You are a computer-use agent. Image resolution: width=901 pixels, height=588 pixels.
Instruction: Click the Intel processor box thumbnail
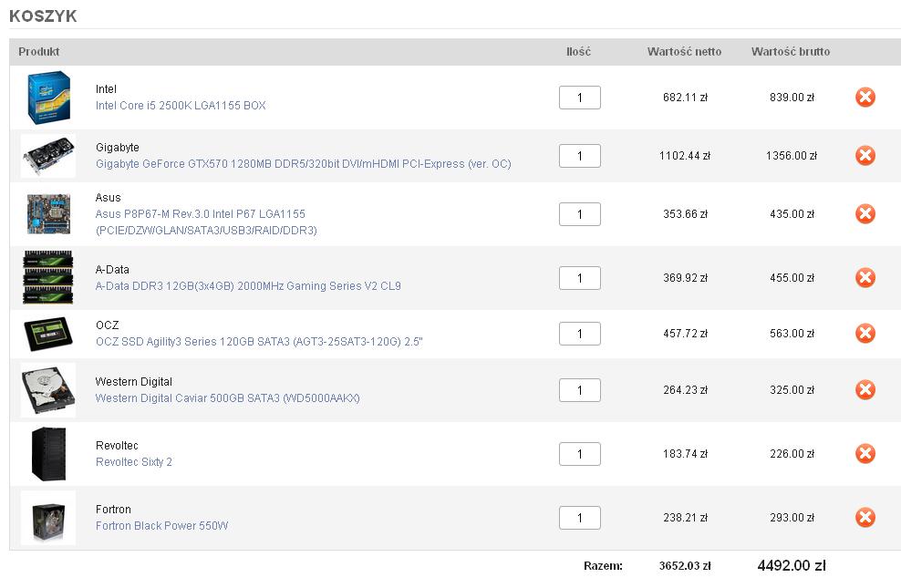tap(49, 98)
